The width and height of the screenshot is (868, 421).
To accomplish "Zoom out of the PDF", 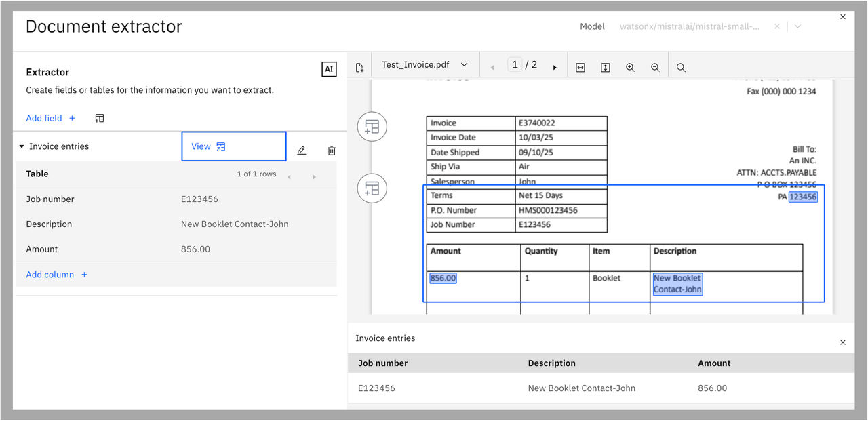I will [655, 67].
